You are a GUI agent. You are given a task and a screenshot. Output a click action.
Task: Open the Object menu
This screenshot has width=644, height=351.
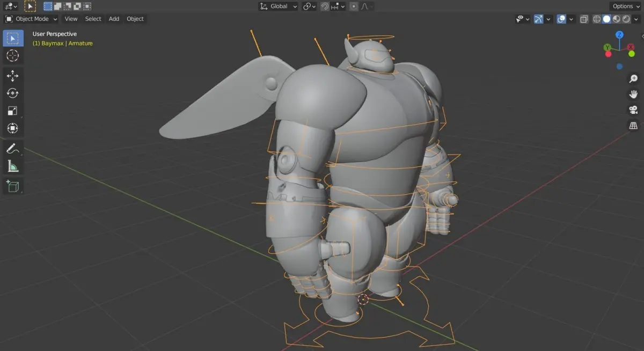pyautogui.click(x=135, y=19)
